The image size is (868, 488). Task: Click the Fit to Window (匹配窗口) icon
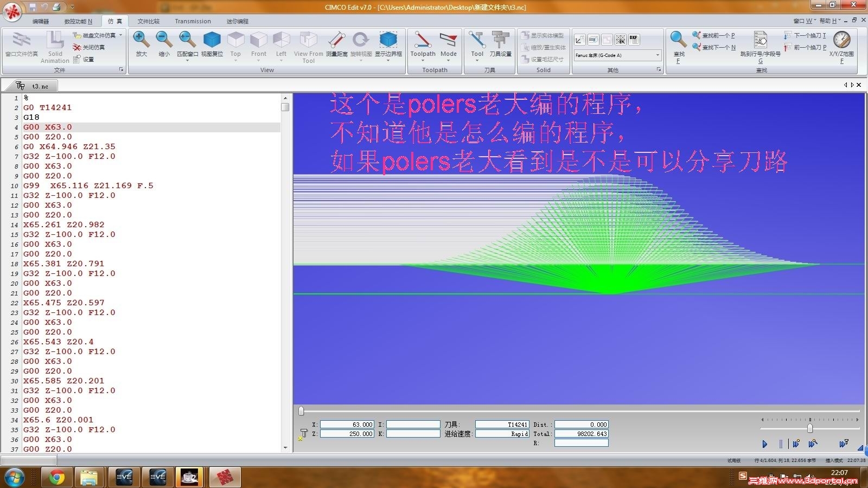click(x=187, y=40)
